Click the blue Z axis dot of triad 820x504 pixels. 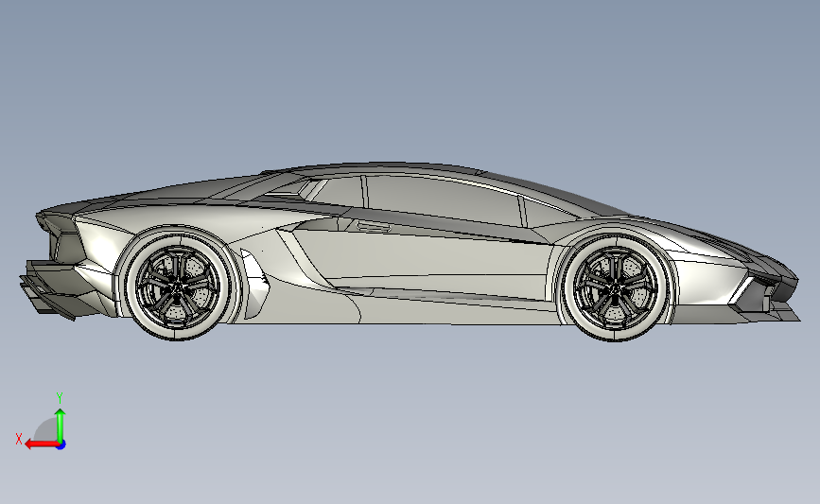pos(61,445)
